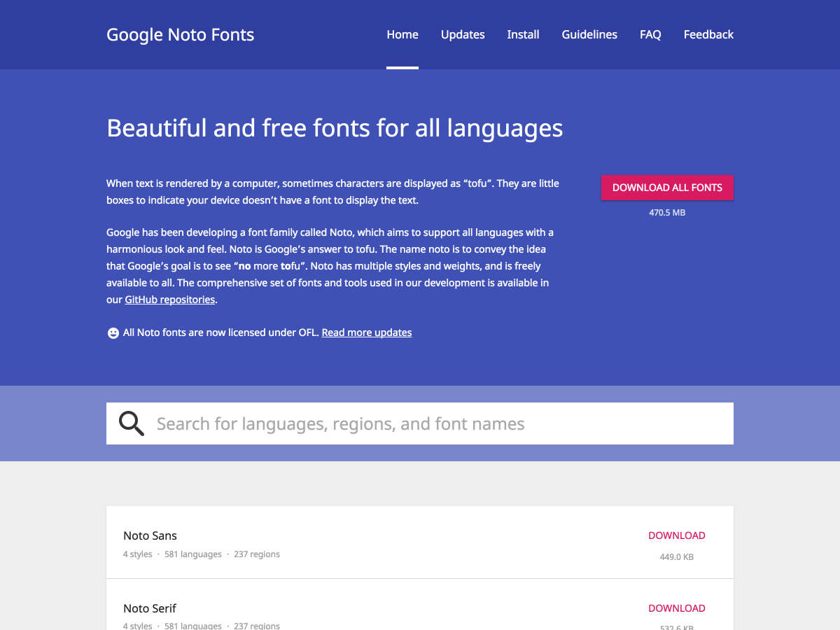Image resolution: width=840 pixels, height=630 pixels.
Task: Click the smiley face icon
Action: (113, 333)
